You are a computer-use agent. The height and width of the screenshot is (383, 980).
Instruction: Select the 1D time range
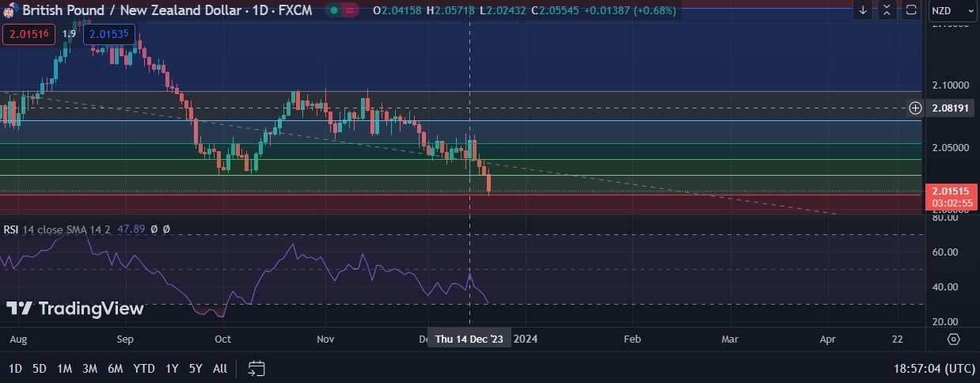coord(15,368)
